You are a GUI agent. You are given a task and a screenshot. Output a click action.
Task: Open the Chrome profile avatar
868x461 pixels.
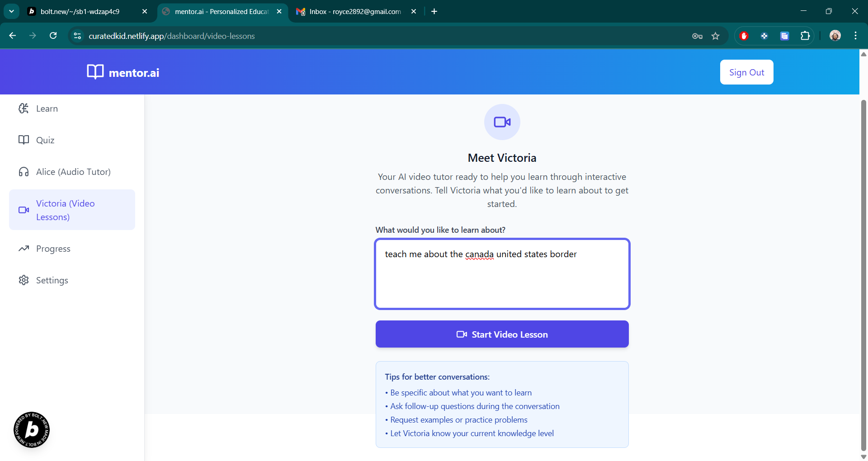click(835, 36)
